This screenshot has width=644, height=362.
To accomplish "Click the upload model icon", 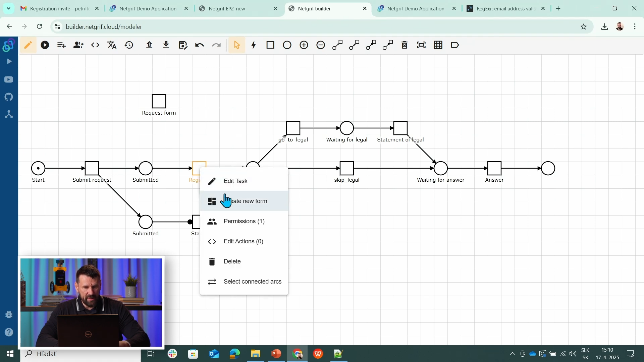I will (x=149, y=45).
